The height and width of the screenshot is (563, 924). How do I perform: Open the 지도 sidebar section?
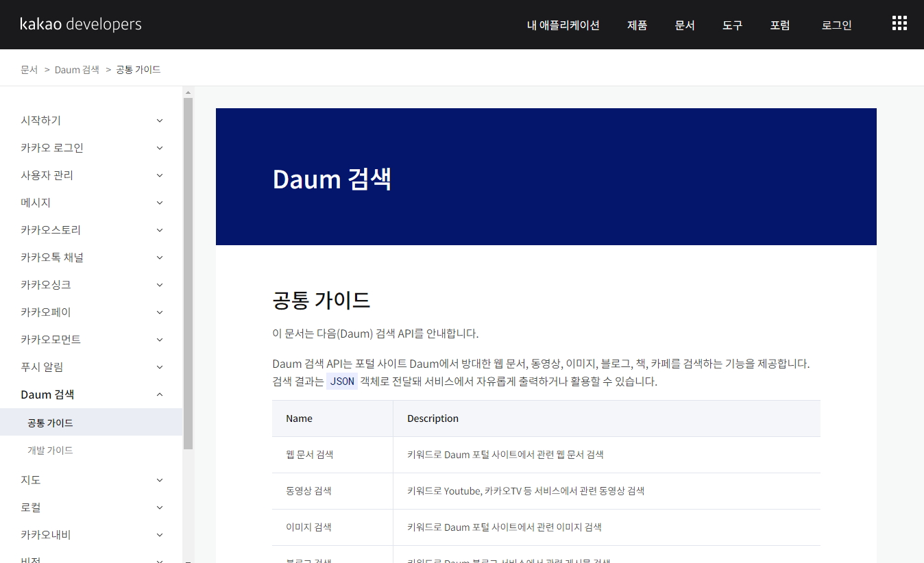[31, 480]
